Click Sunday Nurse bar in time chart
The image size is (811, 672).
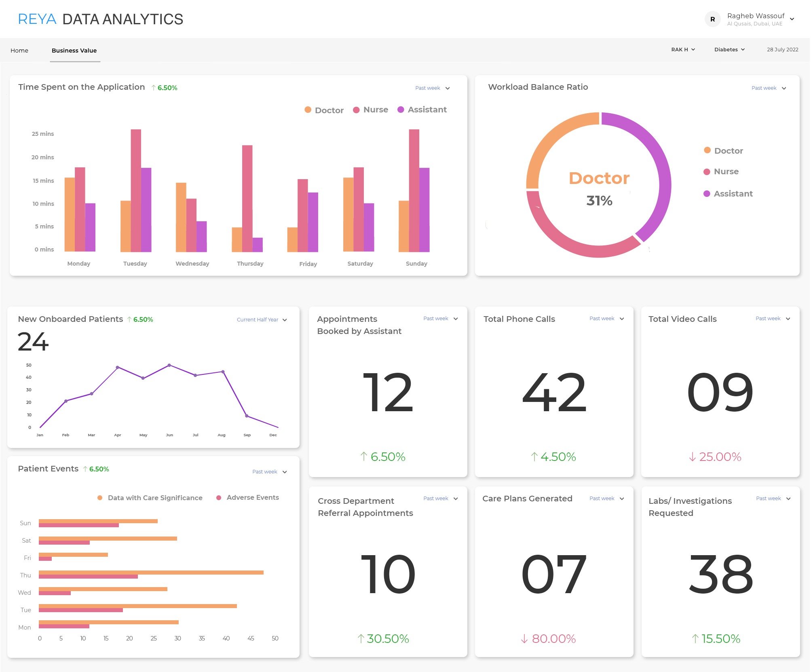tap(414, 190)
